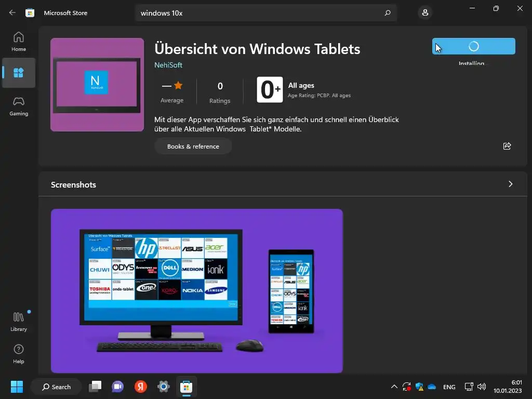Open network status tray icon

pyautogui.click(x=469, y=387)
